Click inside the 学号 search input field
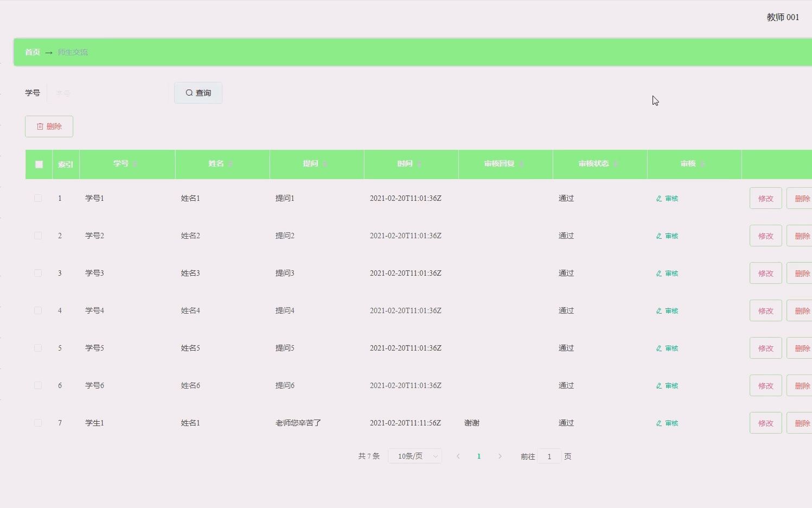Image resolution: width=812 pixels, height=508 pixels. click(106, 93)
